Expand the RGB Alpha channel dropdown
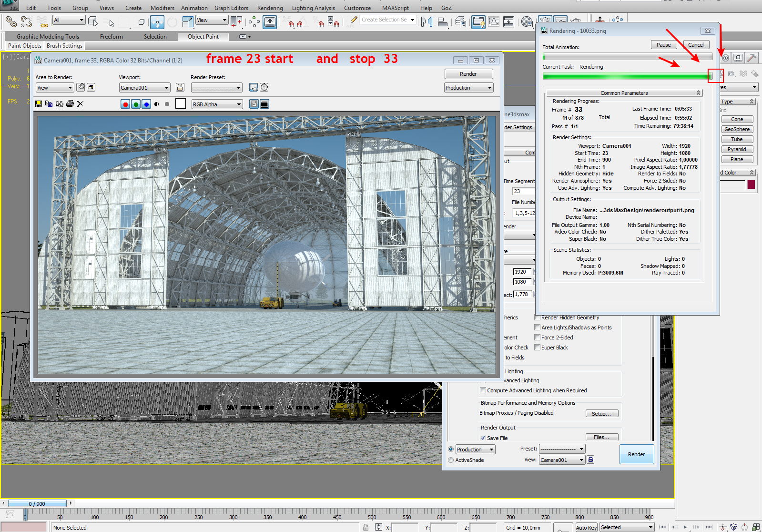Viewport: 762px width, 532px height. 217,104
